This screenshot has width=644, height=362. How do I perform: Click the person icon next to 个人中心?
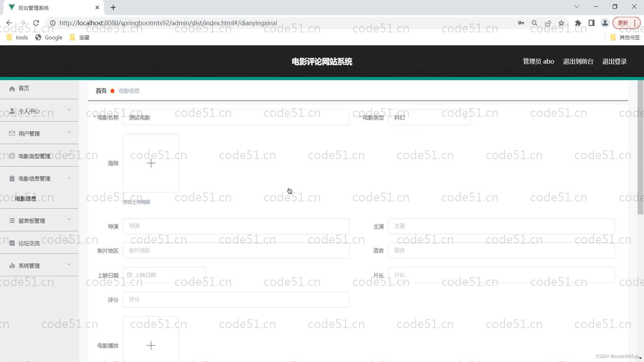12,111
